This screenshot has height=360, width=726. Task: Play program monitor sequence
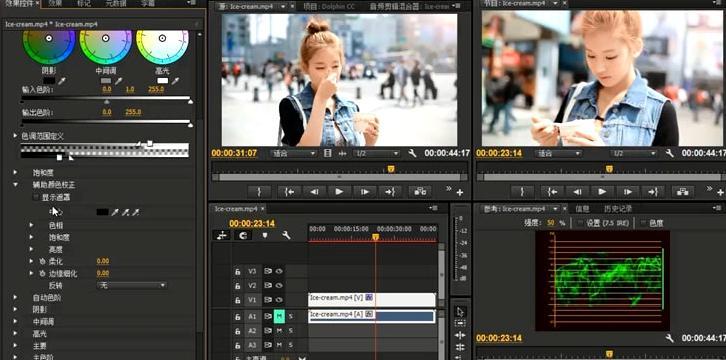(x=602, y=192)
